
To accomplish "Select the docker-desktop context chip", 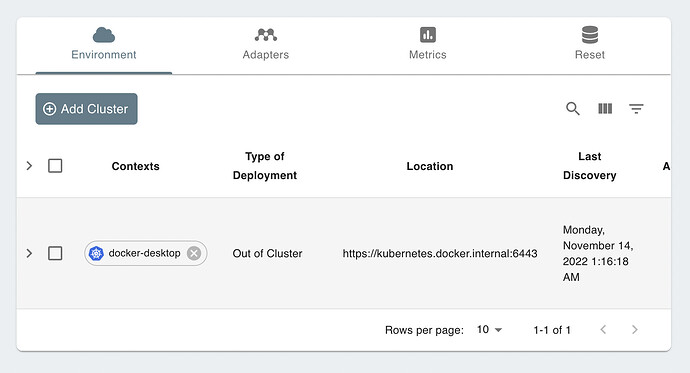I will pos(145,253).
